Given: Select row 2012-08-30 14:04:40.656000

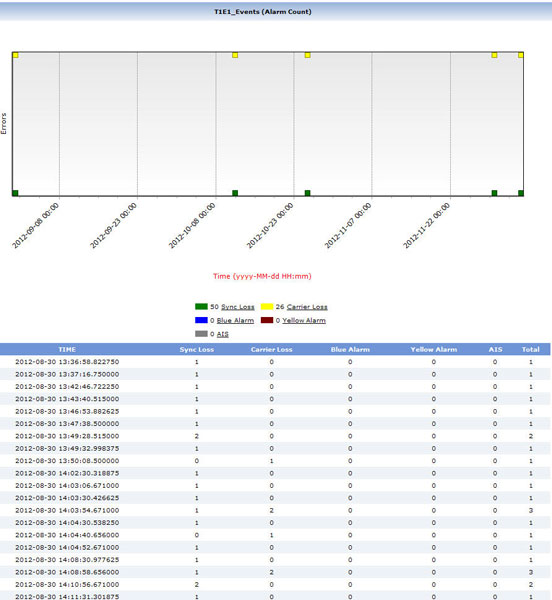Looking at the screenshot, I should pos(275,535).
